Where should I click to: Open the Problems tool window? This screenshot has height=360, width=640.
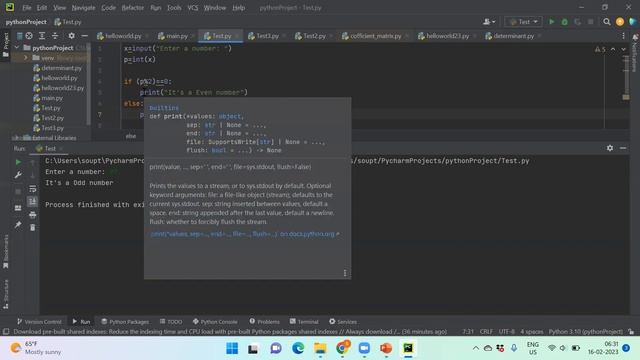click(264, 322)
